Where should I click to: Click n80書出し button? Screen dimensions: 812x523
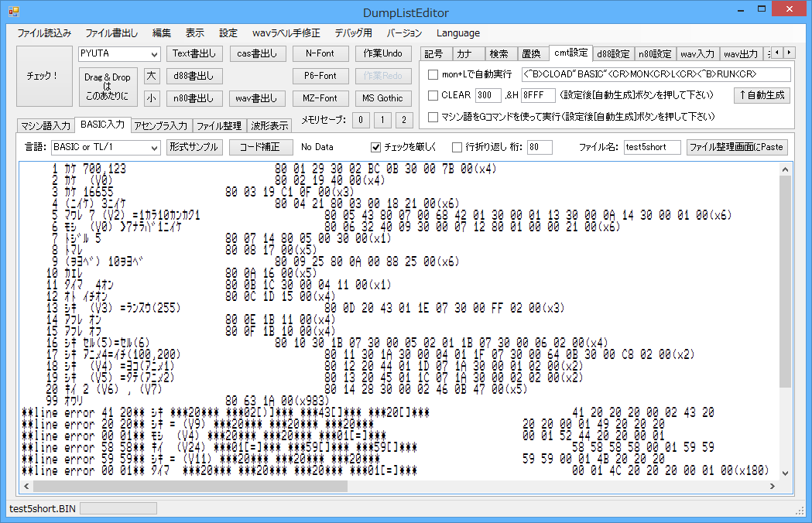[194, 97]
